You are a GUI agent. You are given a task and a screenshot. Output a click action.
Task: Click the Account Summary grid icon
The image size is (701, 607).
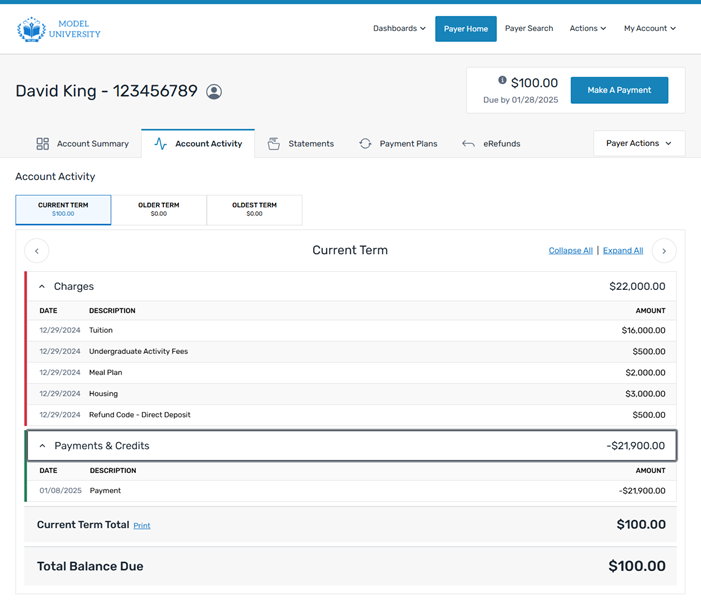(43, 144)
